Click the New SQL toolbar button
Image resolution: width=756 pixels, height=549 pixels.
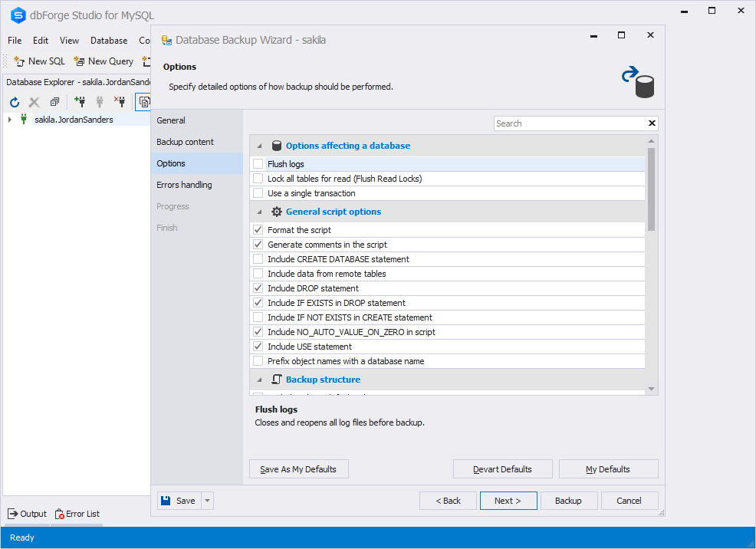(40, 61)
